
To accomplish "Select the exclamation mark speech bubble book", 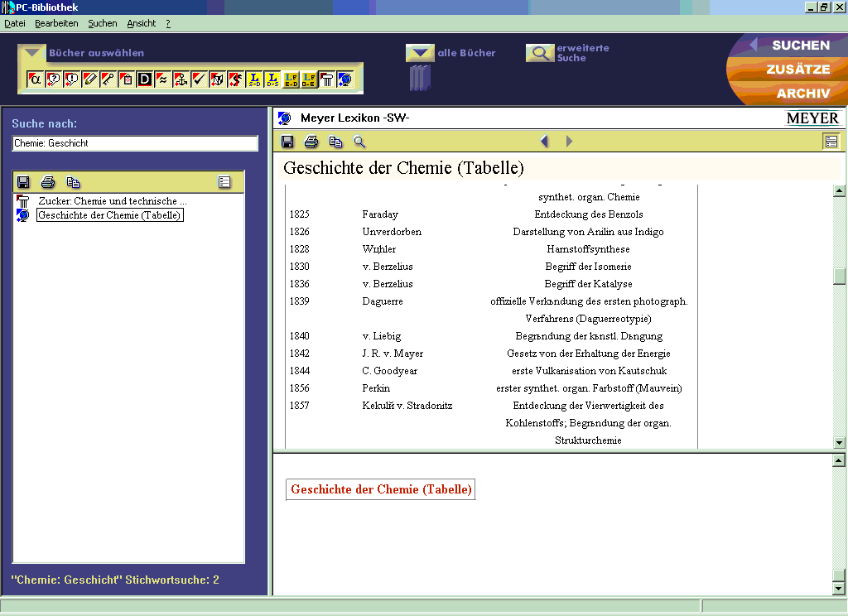I will 71,79.
